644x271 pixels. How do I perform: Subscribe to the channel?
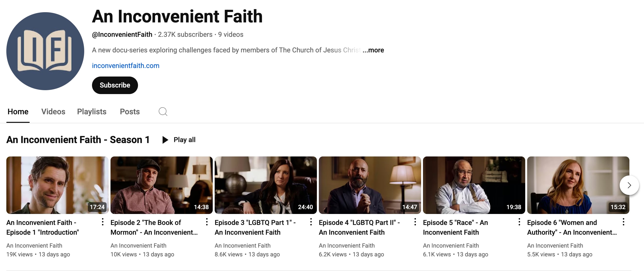(115, 85)
